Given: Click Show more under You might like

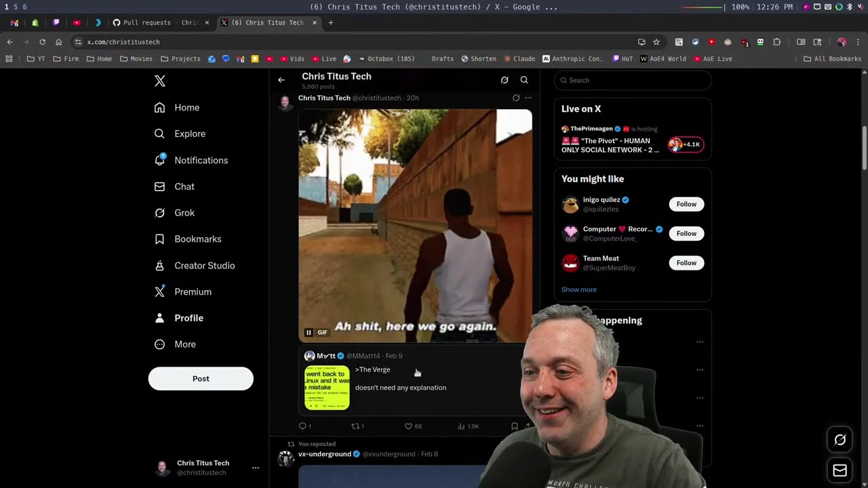Looking at the screenshot, I should point(578,289).
